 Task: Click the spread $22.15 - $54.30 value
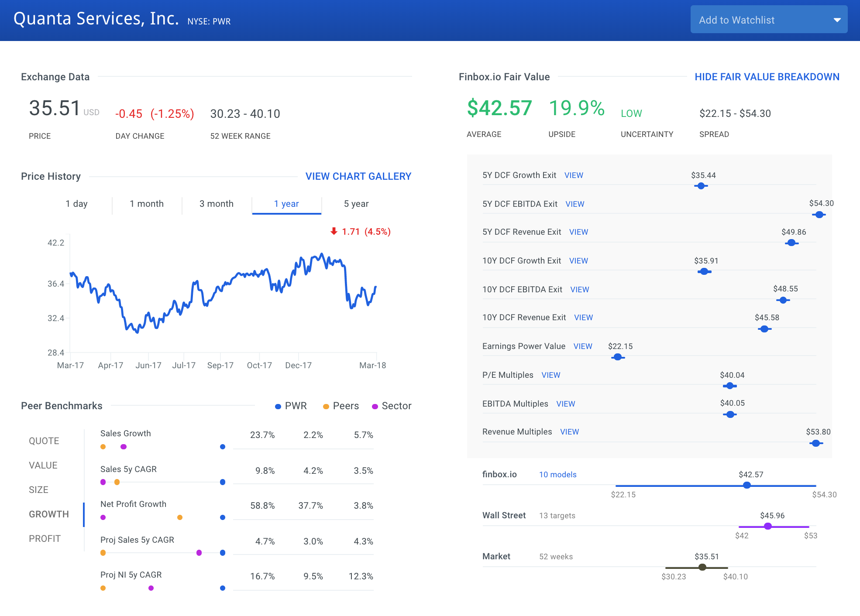coord(735,113)
